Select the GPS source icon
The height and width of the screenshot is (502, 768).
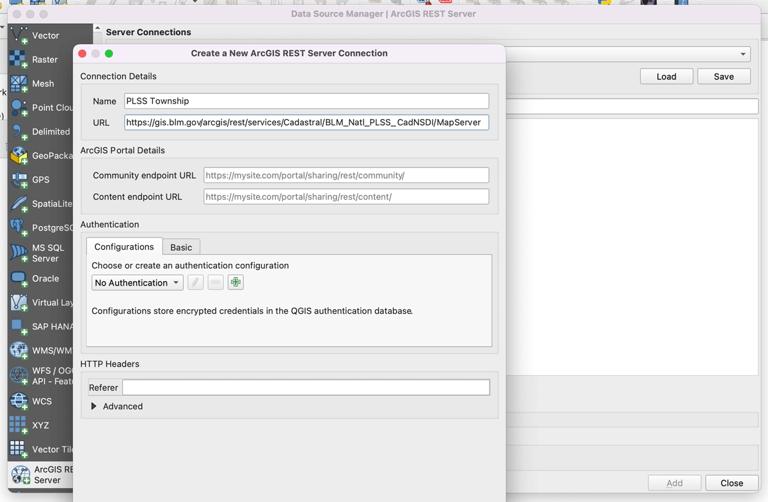19,180
